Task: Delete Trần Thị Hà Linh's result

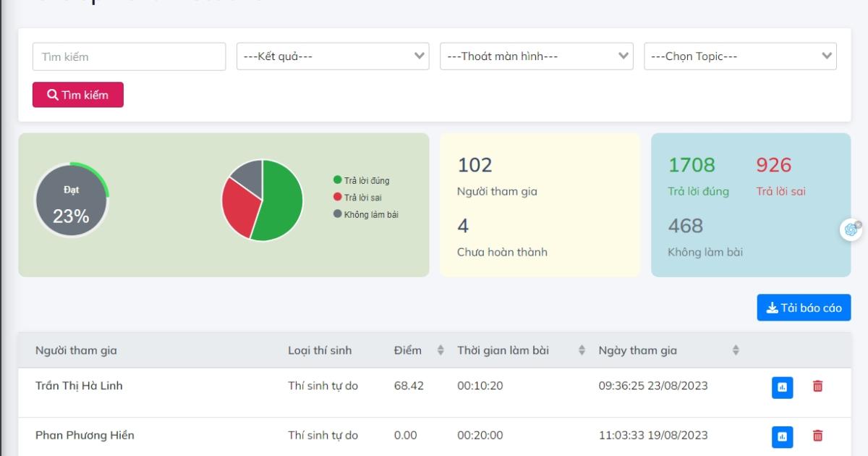Action: [817, 386]
